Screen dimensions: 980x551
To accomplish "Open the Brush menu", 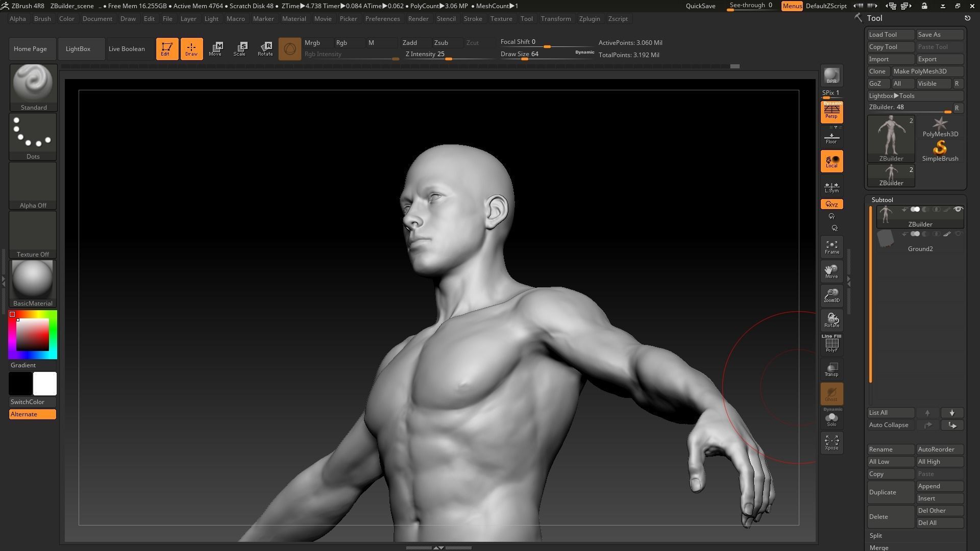I will pos(42,19).
